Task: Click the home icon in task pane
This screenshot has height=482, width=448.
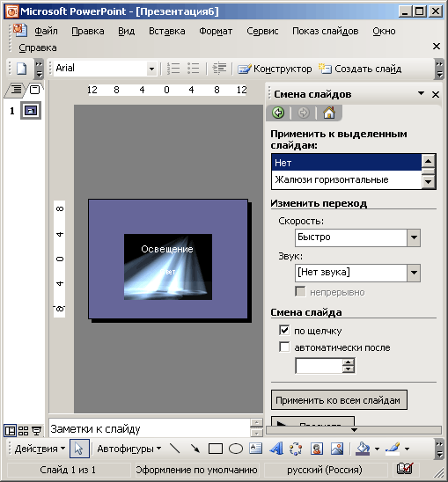Action: (329, 113)
